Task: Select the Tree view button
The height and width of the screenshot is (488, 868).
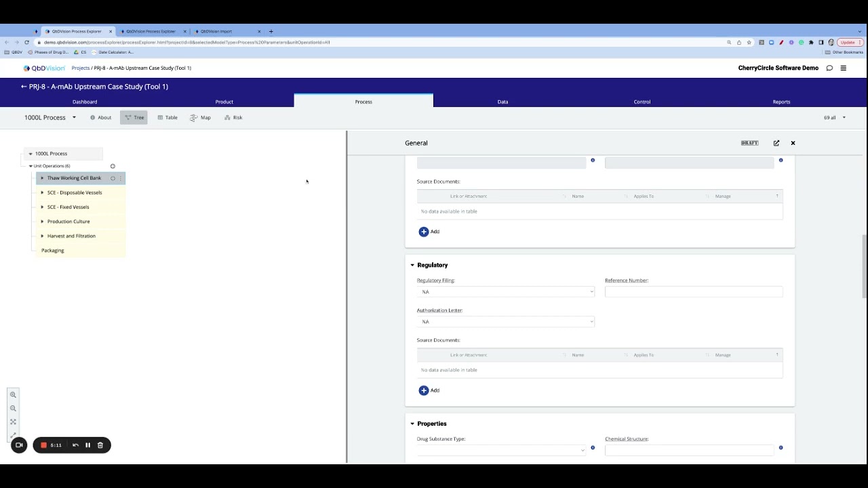Action: (x=134, y=117)
